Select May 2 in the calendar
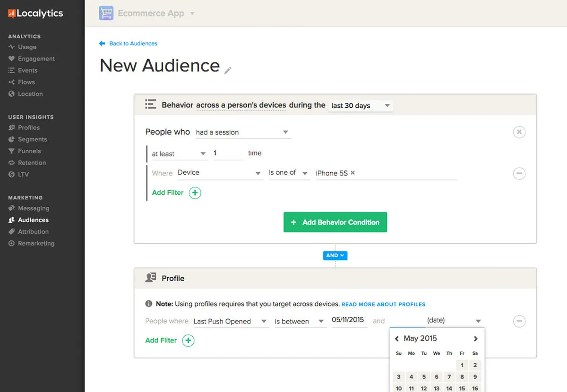The width and height of the screenshot is (567, 392). click(x=475, y=365)
